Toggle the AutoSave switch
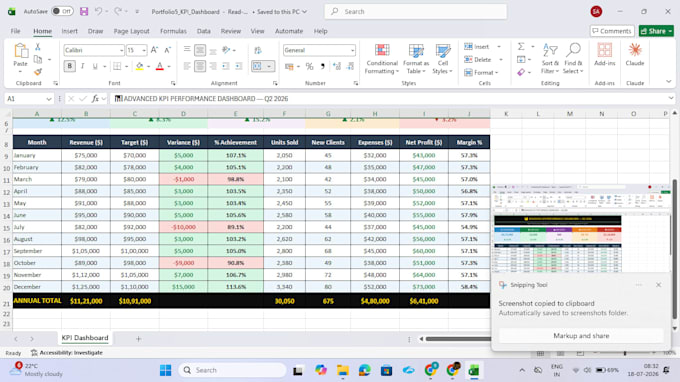This screenshot has height=382, width=680. pos(62,11)
